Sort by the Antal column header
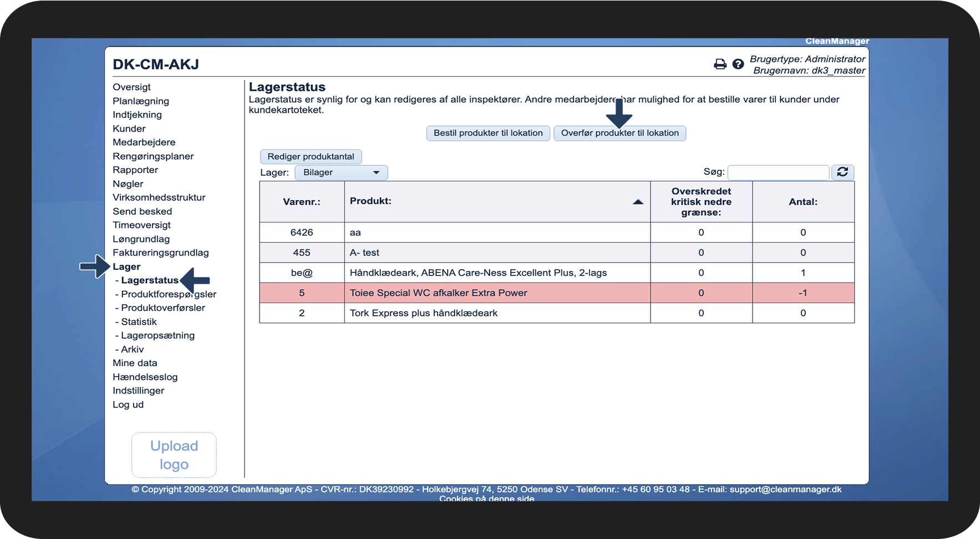Screen dimensions: 980x539 [x=803, y=202]
